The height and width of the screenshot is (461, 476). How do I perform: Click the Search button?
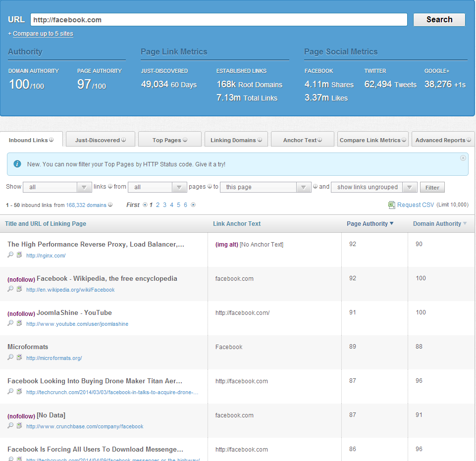coord(439,20)
